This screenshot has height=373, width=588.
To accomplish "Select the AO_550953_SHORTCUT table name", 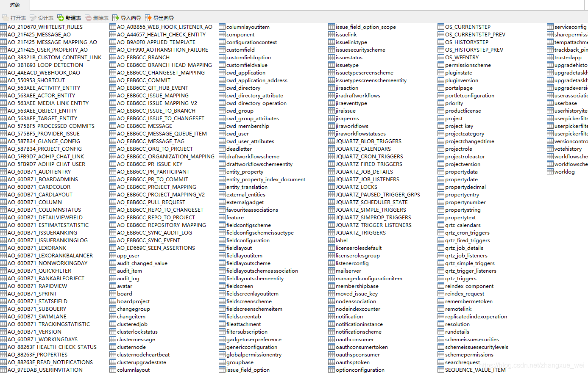I will 36,80.
